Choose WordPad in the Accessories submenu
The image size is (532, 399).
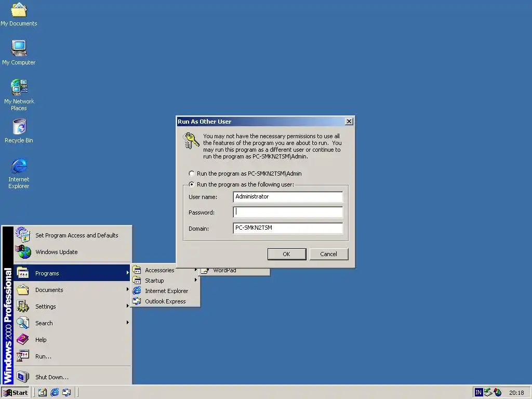click(234, 271)
